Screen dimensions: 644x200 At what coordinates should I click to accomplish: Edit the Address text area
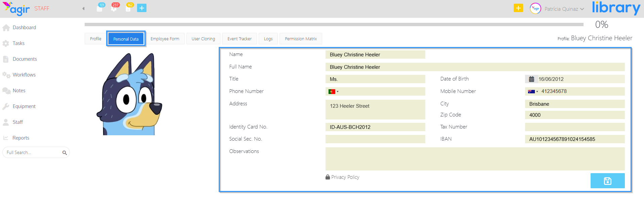[375, 110]
